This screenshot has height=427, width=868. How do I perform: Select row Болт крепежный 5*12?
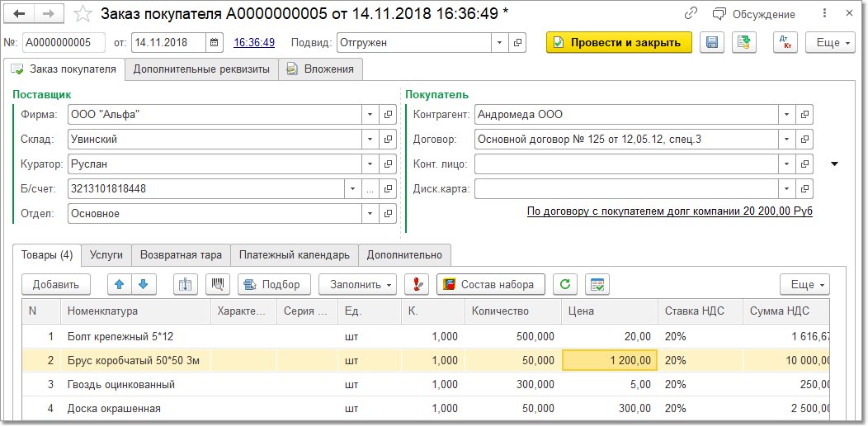427,336
